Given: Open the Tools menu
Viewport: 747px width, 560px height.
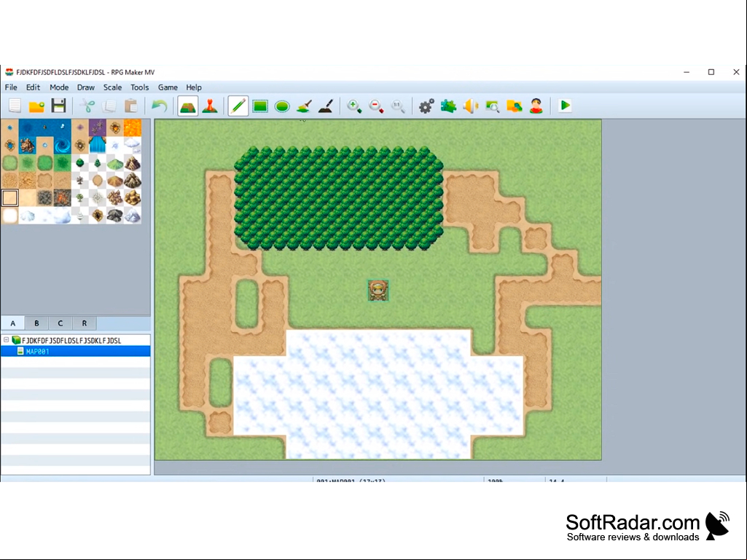Looking at the screenshot, I should point(140,87).
